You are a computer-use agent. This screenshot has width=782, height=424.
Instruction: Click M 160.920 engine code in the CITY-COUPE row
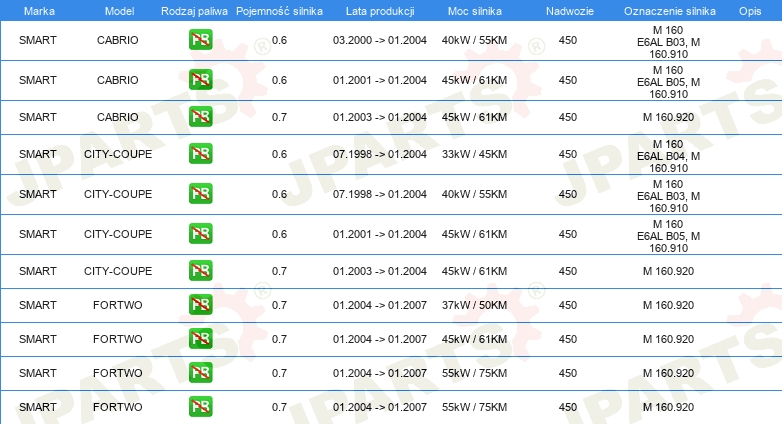pos(668,271)
